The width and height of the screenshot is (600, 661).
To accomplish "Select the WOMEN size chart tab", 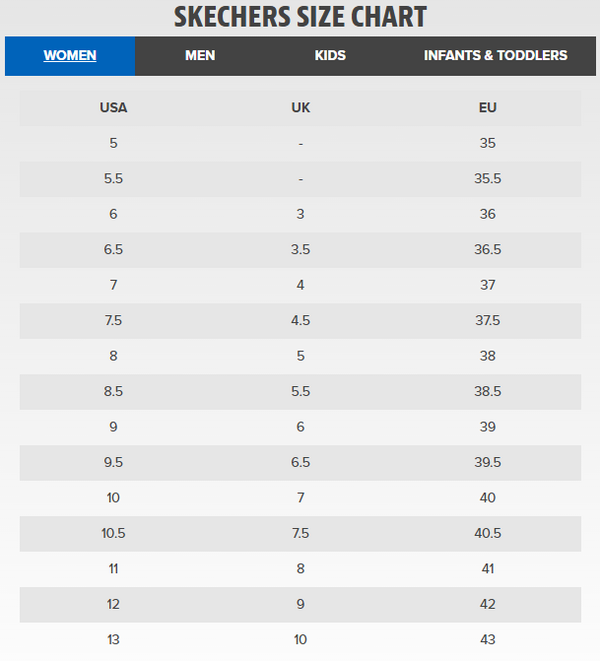I will click(x=70, y=56).
